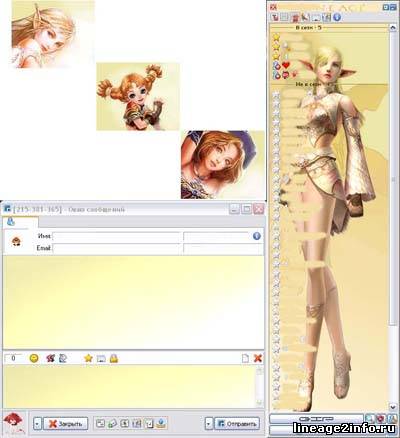
Task: Click the Закрыть button
Action: tap(66, 424)
